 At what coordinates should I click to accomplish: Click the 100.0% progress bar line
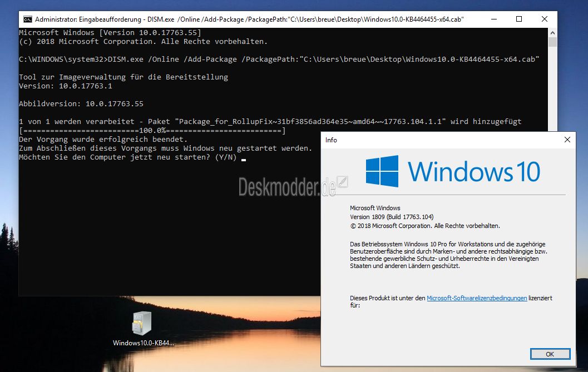152,131
